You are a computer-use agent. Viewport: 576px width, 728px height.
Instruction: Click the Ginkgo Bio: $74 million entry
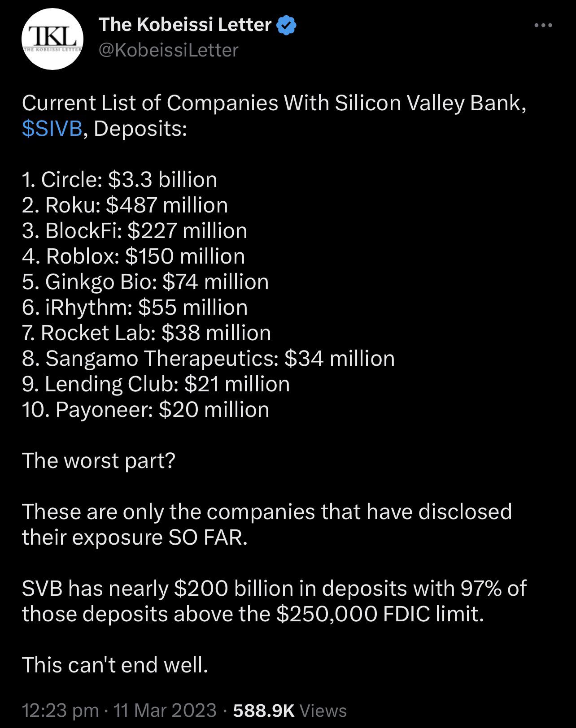pyautogui.click(x=145, y=282)
